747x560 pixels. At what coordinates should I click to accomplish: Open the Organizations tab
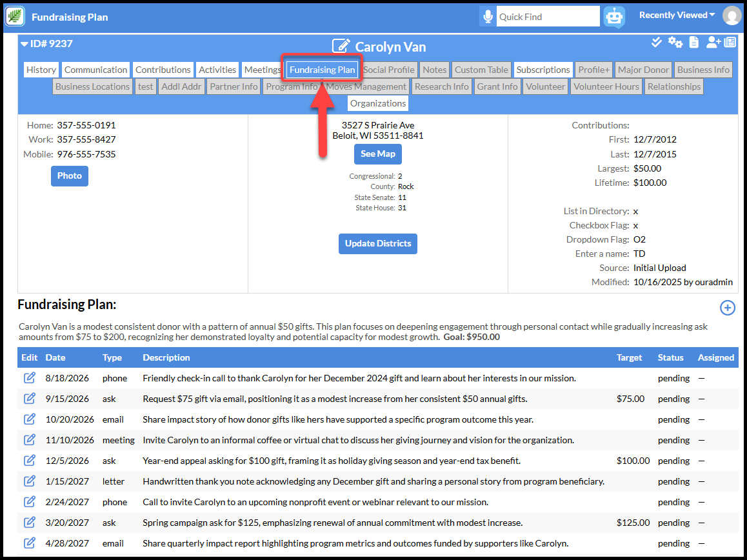378,103
